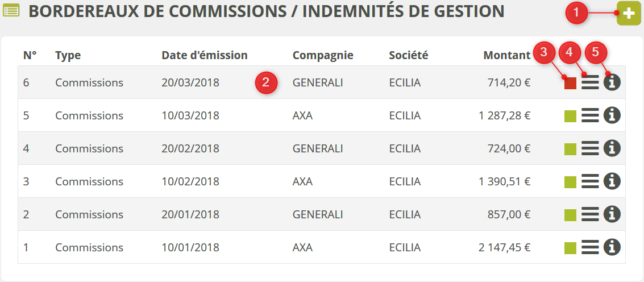Screen dimensions: 644x282
Task: Toggle green status square for bordereau 4
Action: [570, 150]
